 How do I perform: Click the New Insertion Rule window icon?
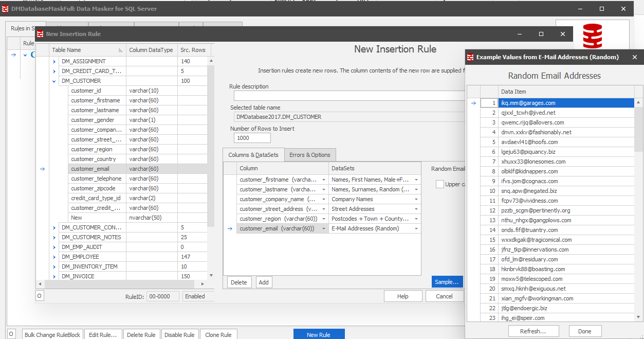(40, 34)
